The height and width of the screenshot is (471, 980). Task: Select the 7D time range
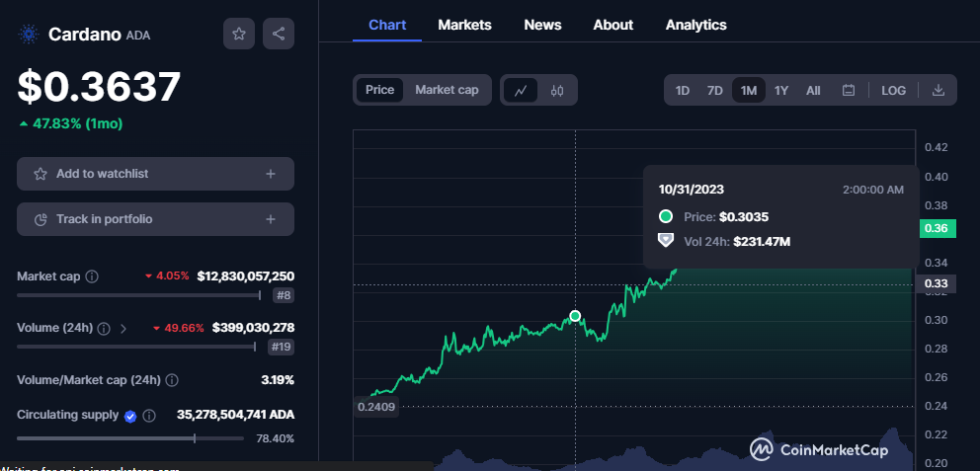pyautogui.click(x=714, y=90)
